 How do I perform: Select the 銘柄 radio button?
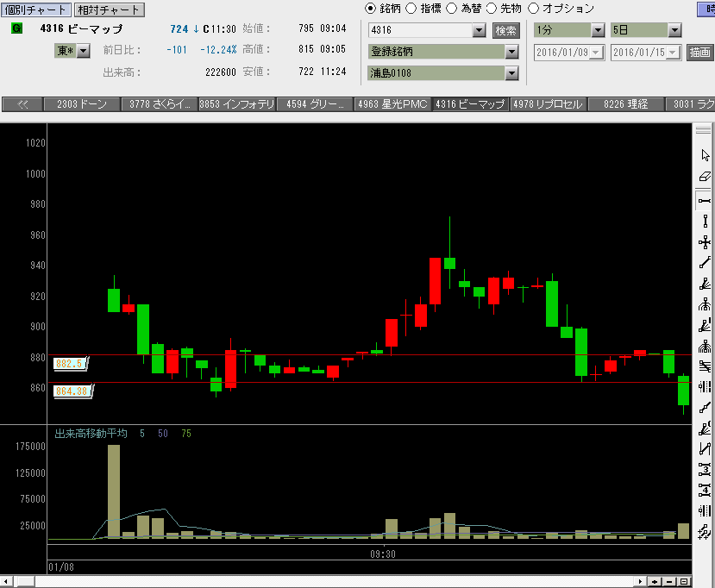click(370, 9)
